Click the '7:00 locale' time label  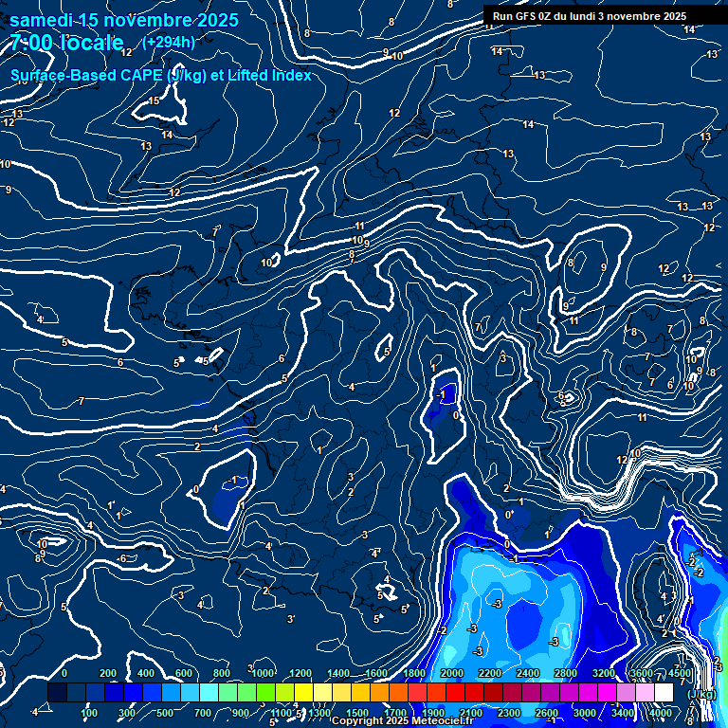click(67, 43)
